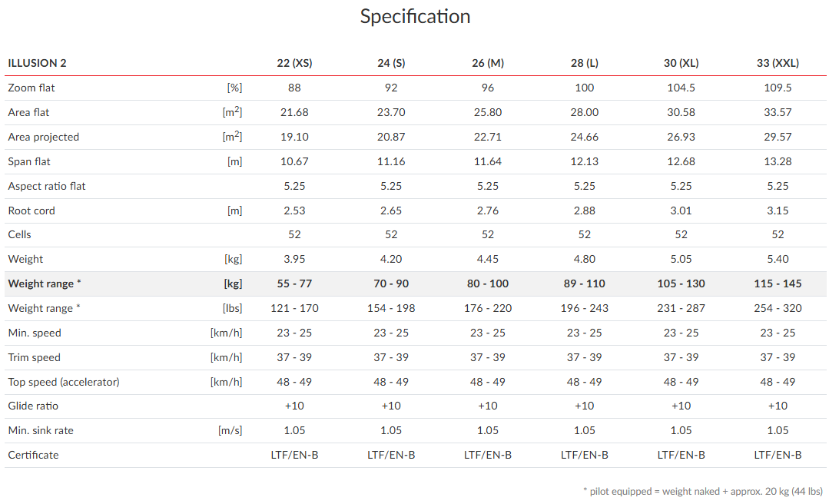Click the Aspect ratio flat row label
829x504 pixels.
click(47, 186)
